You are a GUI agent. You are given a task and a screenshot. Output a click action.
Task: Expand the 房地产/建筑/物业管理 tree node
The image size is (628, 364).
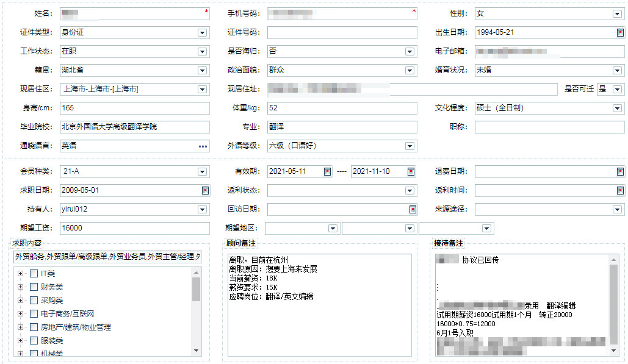pos(20,327)
